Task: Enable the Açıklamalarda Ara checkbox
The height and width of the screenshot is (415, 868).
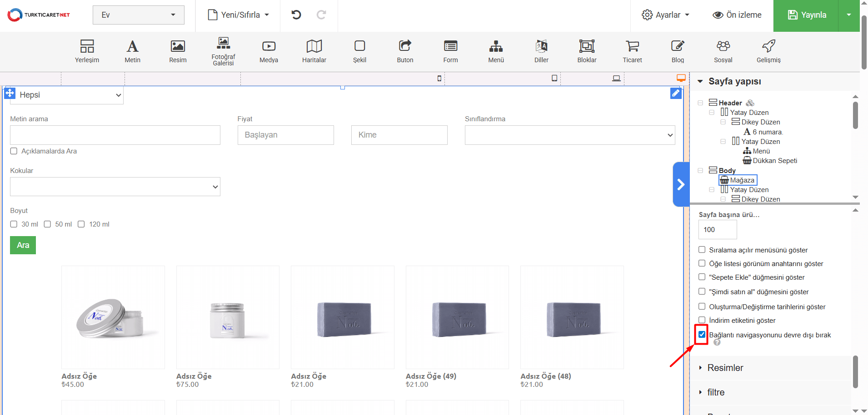Action: pos(14,151)
